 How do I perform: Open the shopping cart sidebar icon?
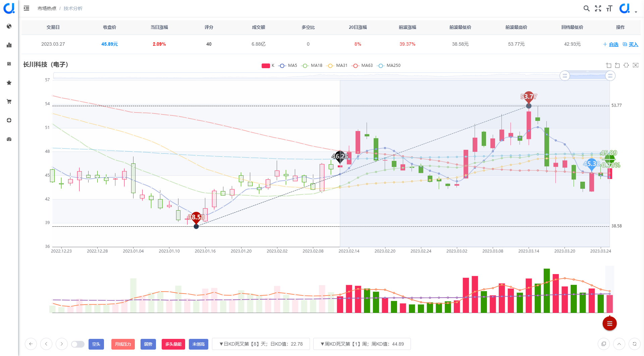[9, 101]
